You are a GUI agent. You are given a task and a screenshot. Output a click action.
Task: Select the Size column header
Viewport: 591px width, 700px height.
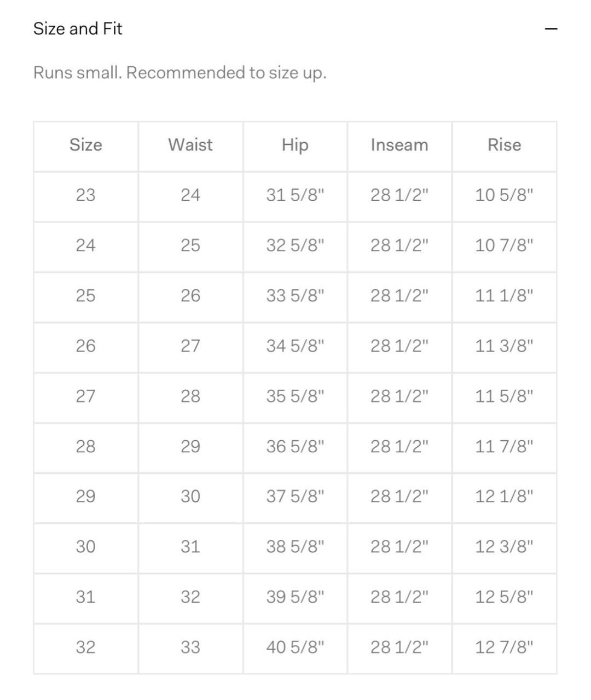click(86, 145)
